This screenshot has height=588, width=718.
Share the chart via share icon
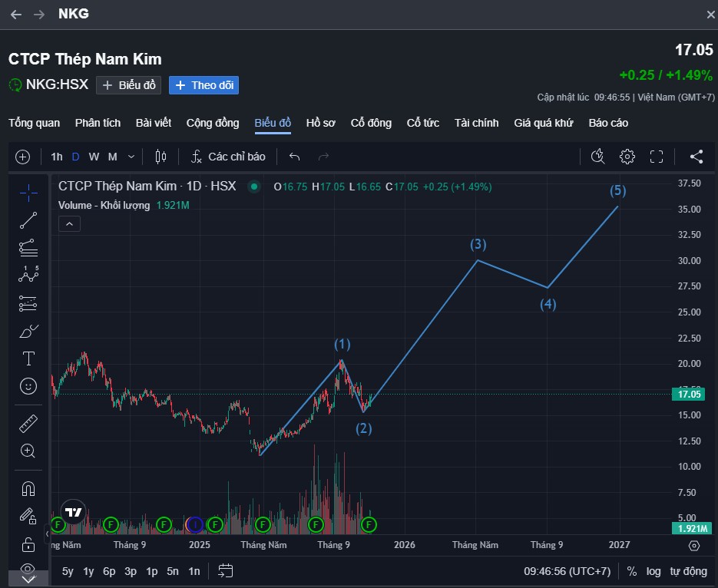click(x=696, y=157)
